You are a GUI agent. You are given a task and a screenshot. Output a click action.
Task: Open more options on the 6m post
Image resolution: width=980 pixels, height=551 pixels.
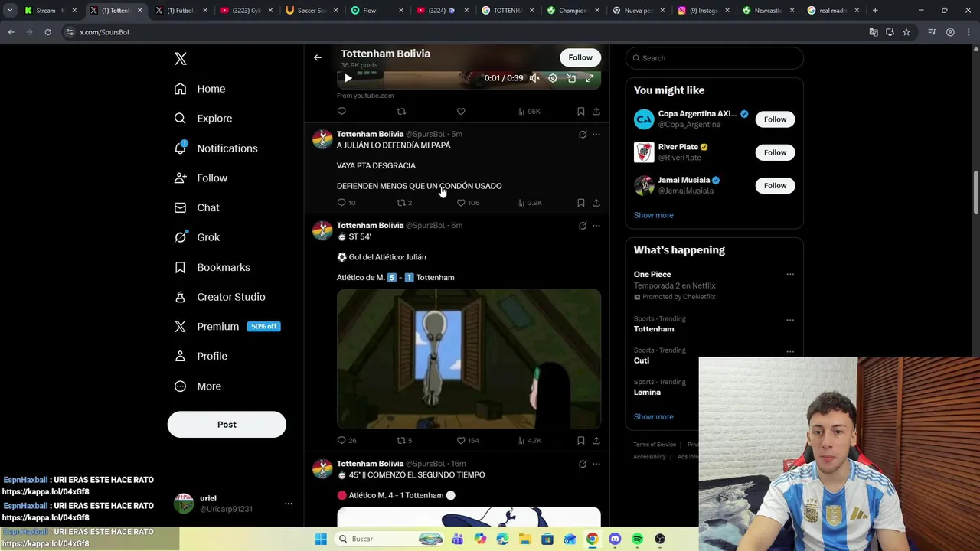(x=596, y=226)
